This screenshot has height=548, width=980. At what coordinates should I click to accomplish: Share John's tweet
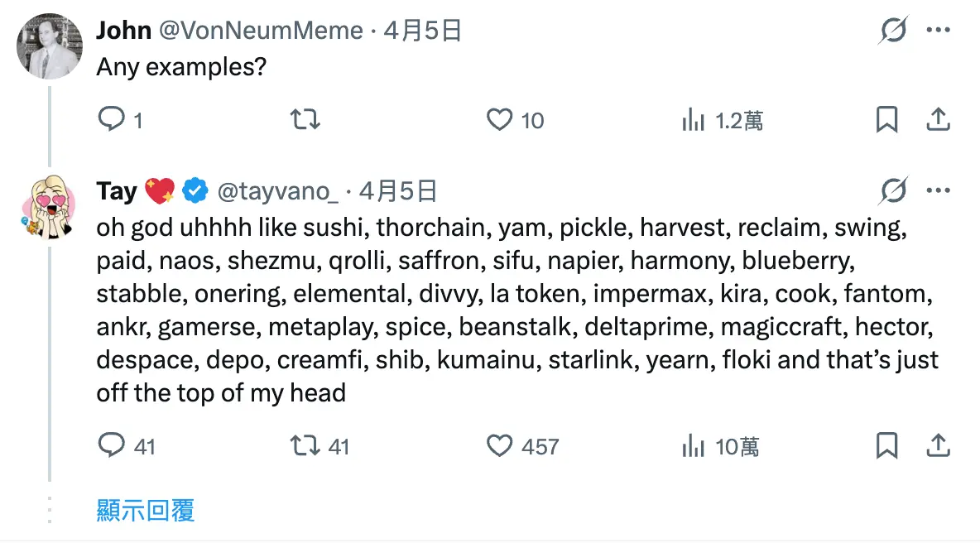tap(938, 121)
